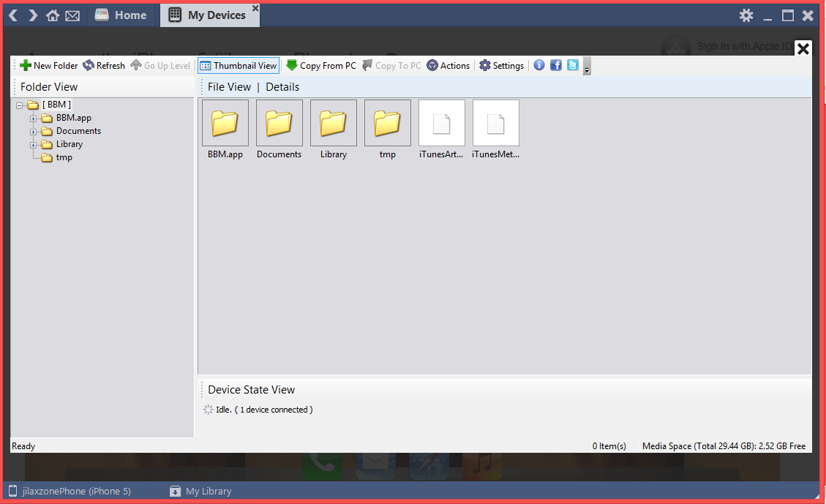Click Go Up Level
826x504 pixels.
[x=160, y=65]
